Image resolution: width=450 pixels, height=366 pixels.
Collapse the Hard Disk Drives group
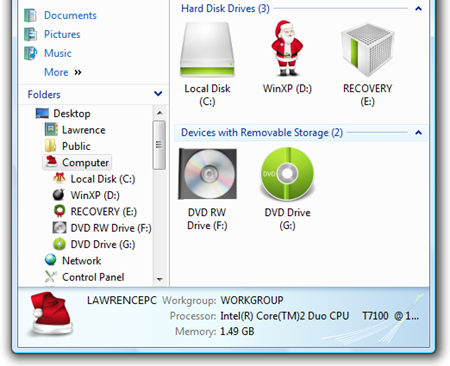pyautogui.click(x=418, y=9)
